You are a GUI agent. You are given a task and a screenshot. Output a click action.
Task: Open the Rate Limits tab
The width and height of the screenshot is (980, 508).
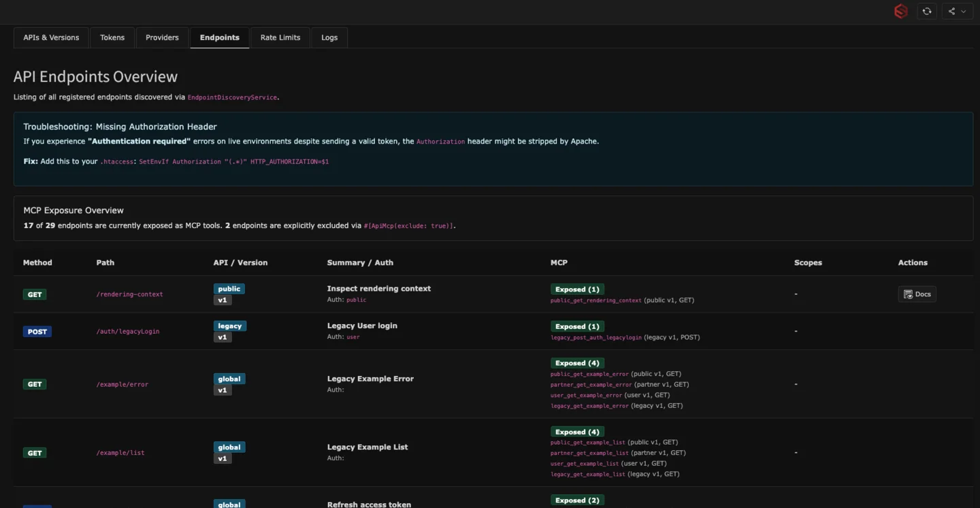[280, 37]
